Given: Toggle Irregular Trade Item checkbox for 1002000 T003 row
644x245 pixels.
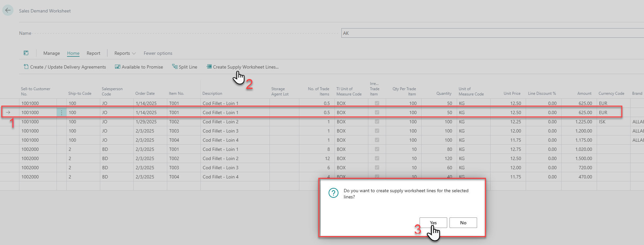Looking at the screenshot, I should (x=377, y=168).
